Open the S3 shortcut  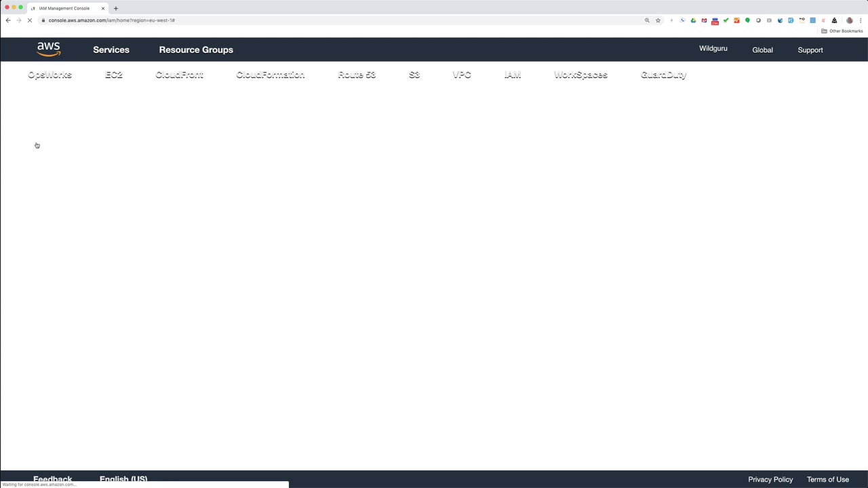414,75
